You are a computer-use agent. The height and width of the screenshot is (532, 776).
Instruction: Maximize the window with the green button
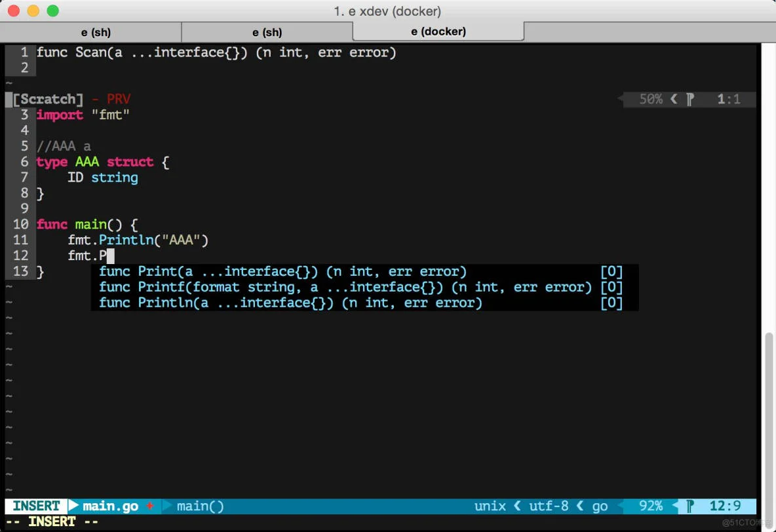52,10
